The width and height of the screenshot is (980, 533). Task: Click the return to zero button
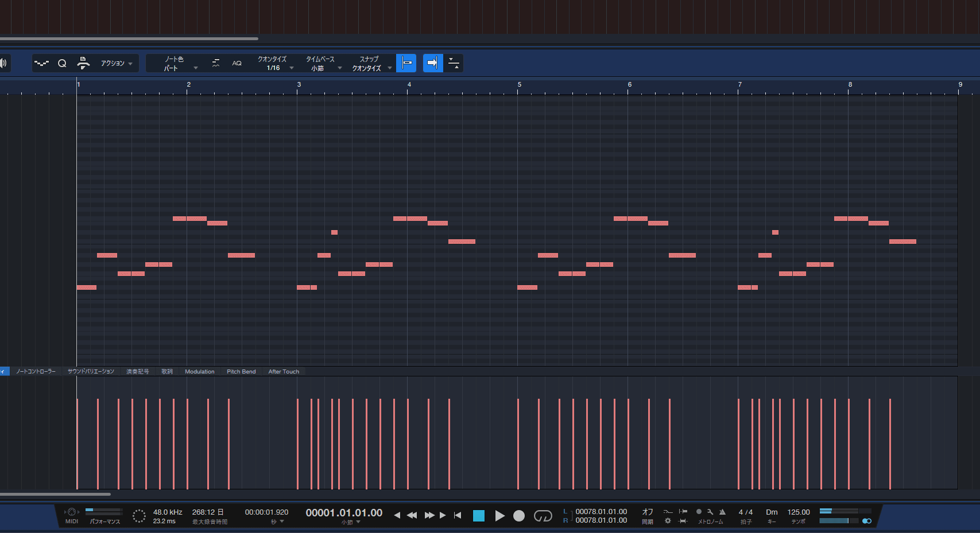458,515
